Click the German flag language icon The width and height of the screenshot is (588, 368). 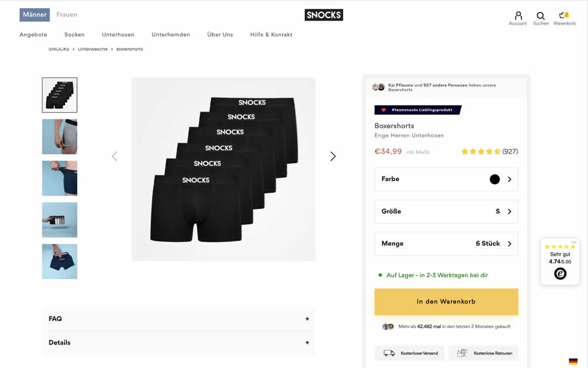pyautogui.click(x=573, y=362)
